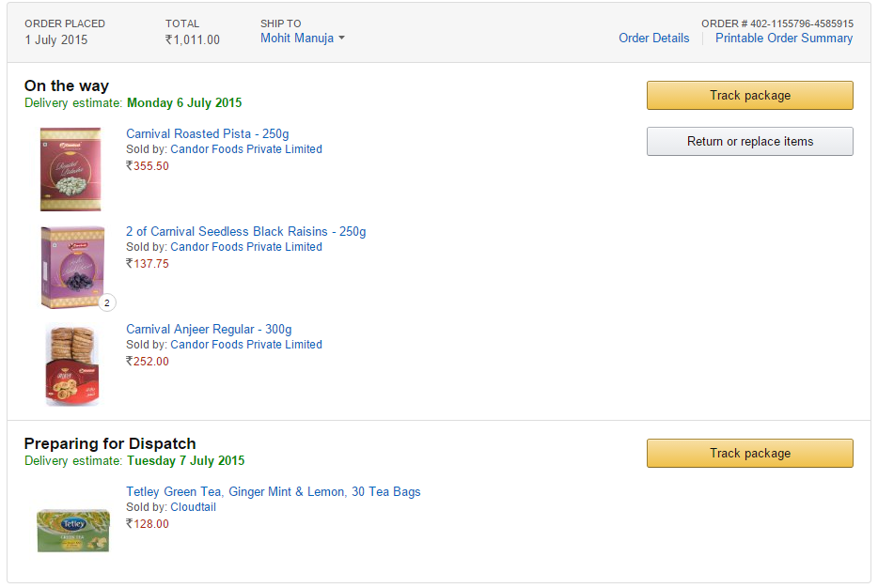Visit seller Candor Foods under Anjeer Regular
This screenshot has width=878, height=588.
(x=246, y=345)
